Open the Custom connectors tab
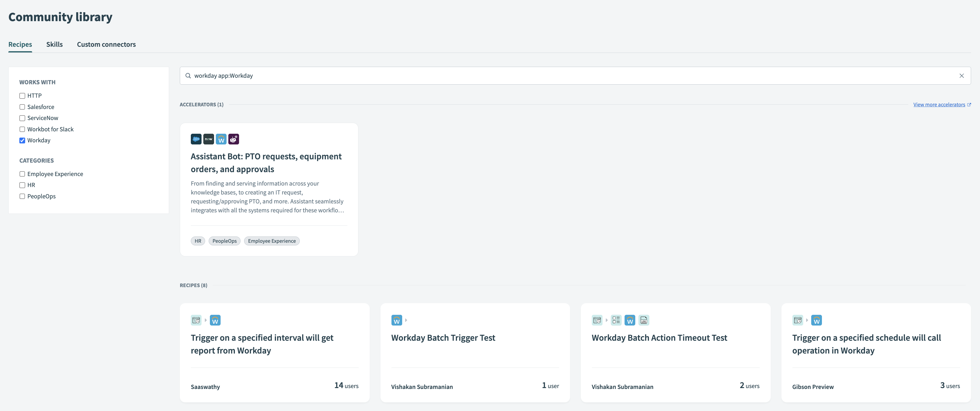Image resolution: width=980 pixels, height=411 pixels. pyautogui.click(x=106, y=45)
